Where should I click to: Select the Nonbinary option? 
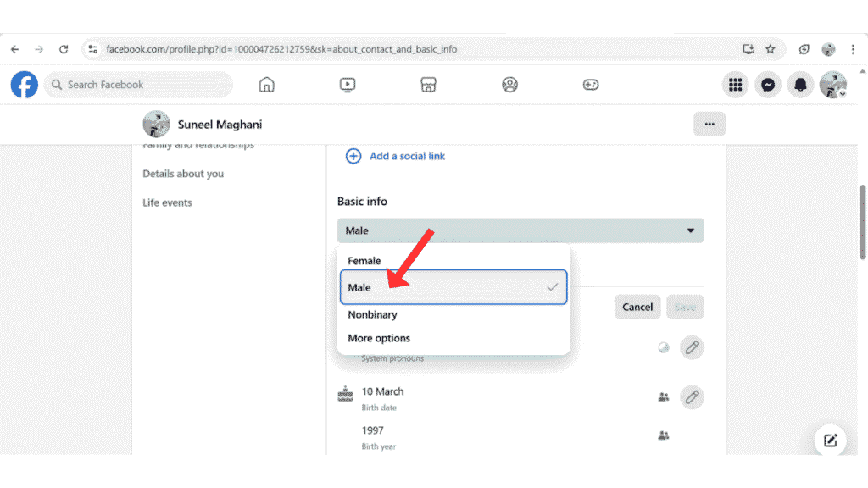coord(372,314)
